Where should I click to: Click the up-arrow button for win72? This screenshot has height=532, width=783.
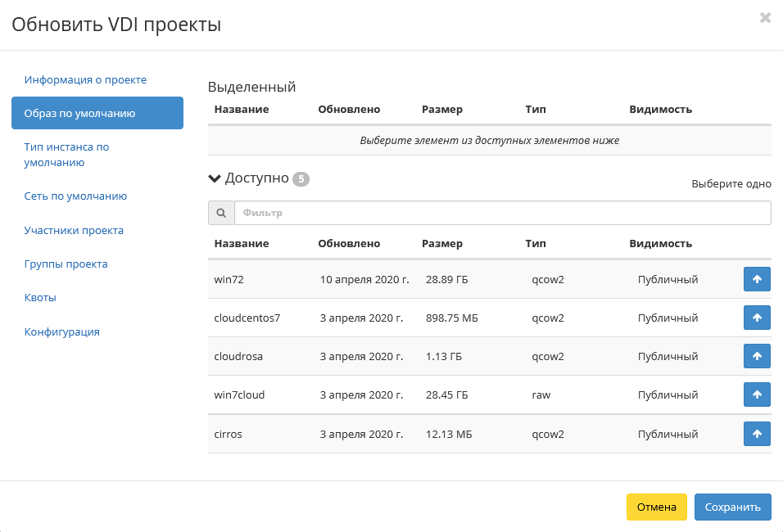coord(757,279)
